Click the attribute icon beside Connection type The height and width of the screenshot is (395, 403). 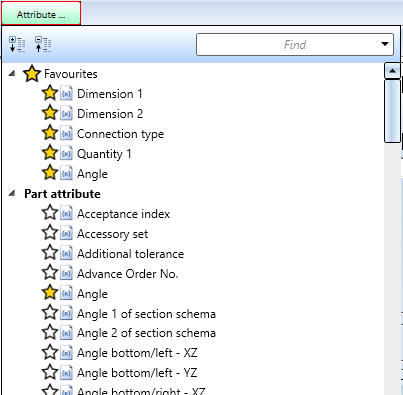click(66, 134)
